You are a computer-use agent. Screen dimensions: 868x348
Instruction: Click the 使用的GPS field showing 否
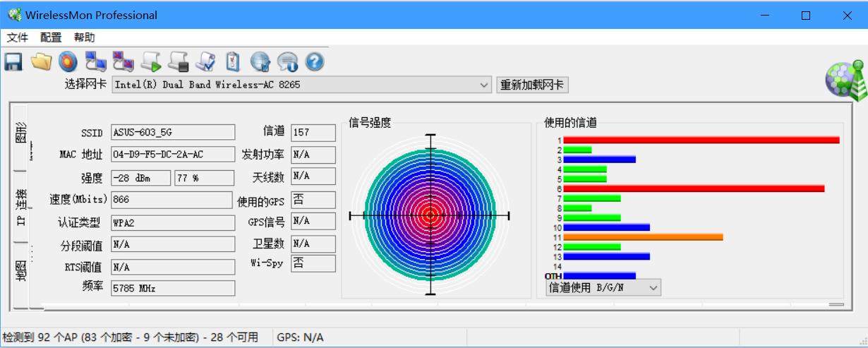(313, 200)
